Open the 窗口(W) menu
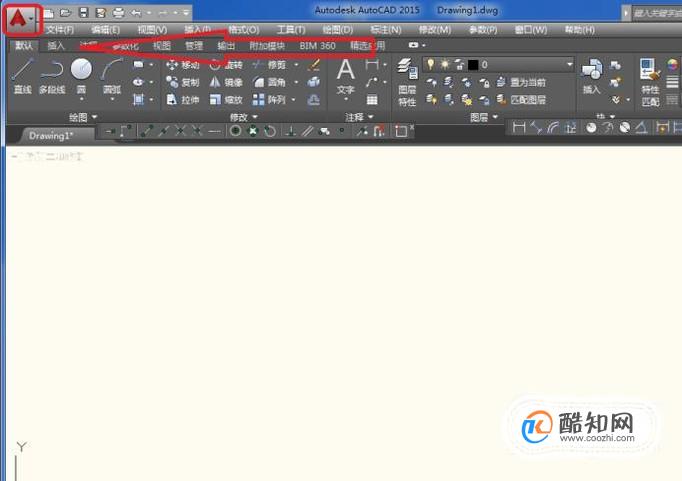The width and height of the screenshot is (682, 481). pyautogui.click(x=531, y=30)
